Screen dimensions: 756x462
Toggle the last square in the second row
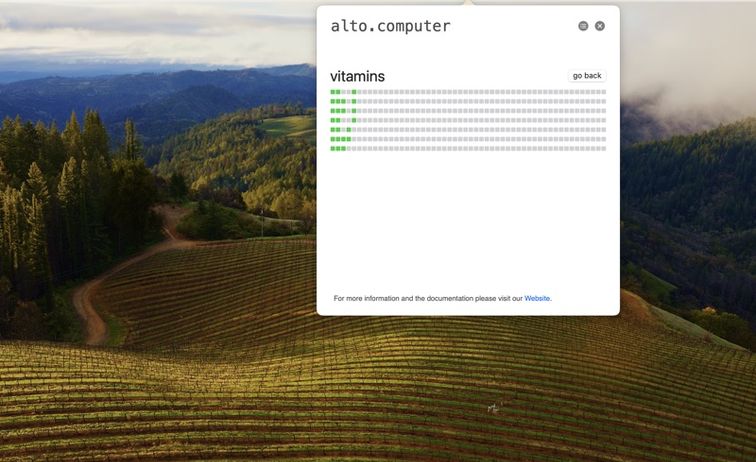click(604, 101)
